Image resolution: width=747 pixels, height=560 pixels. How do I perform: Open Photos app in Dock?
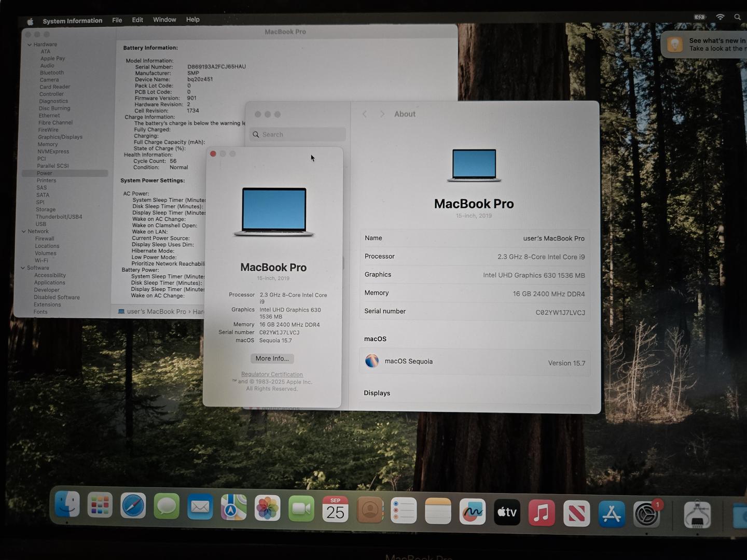(x=268, y=508)
